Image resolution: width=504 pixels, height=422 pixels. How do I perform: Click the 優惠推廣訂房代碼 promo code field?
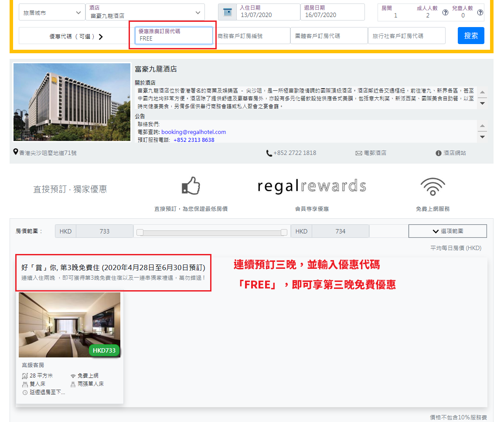(x=174, y=35)
